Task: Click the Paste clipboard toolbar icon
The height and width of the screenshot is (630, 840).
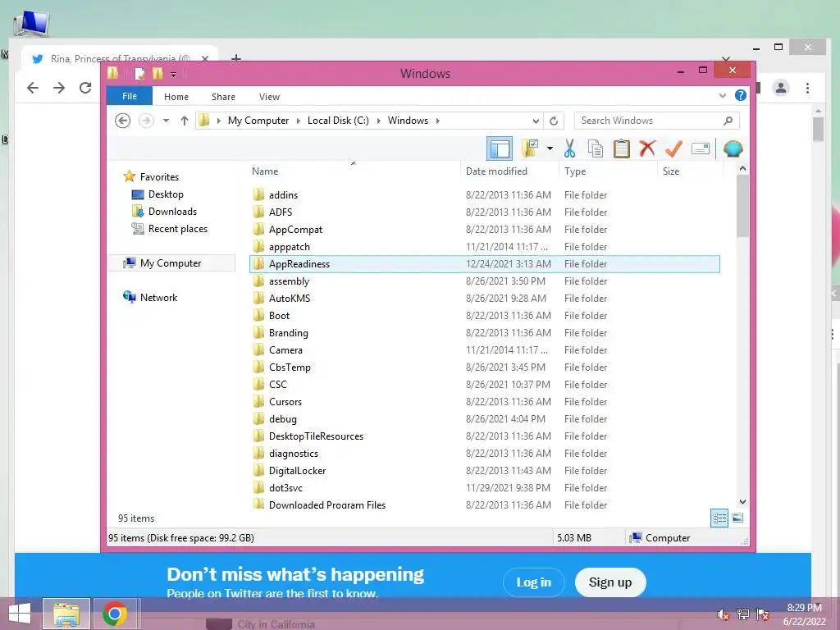Action: (622, 149)
